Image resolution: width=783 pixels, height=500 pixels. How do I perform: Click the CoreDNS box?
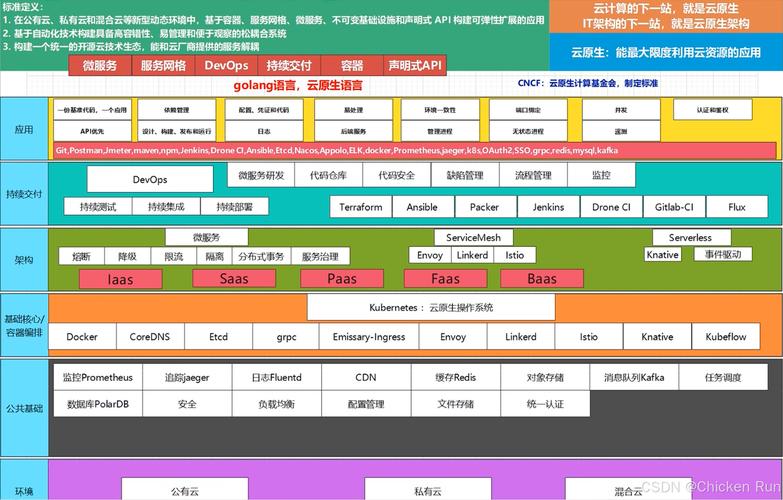click(x=150, y=337)
